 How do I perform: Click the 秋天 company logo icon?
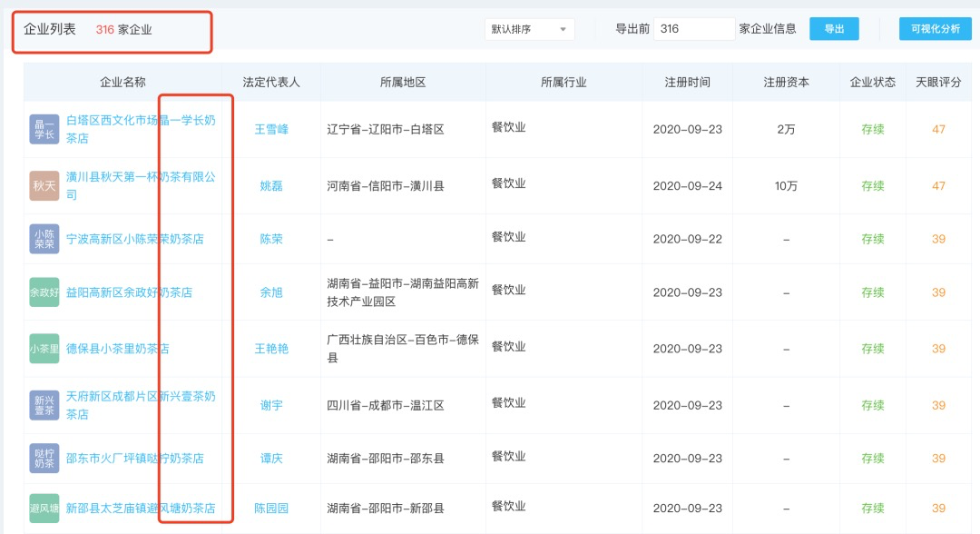[44, 185]
